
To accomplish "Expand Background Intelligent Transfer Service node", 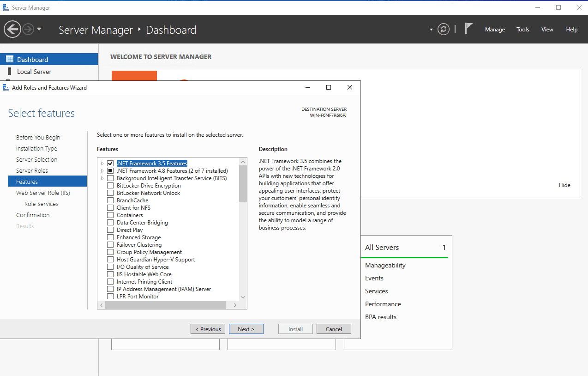I will pos(102,178).
